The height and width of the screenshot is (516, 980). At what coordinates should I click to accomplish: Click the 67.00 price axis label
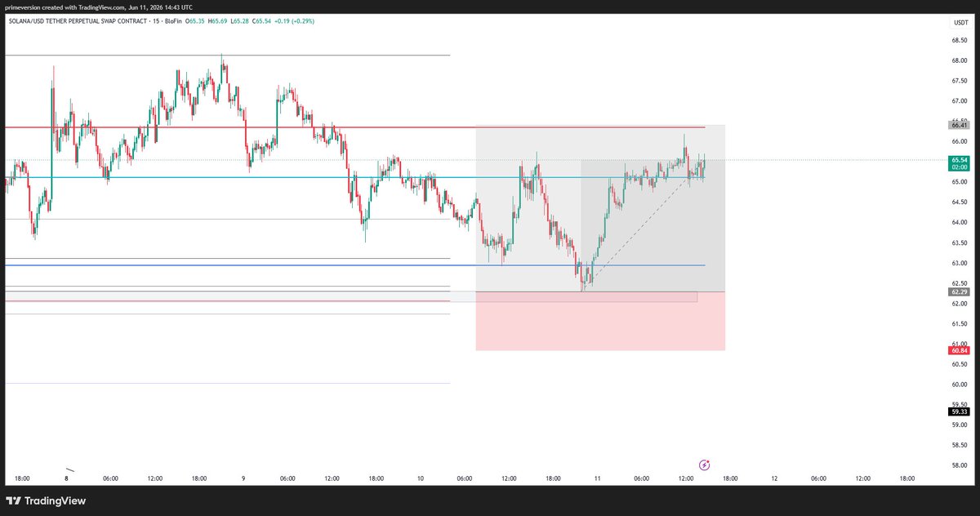[x=960, y=101]
